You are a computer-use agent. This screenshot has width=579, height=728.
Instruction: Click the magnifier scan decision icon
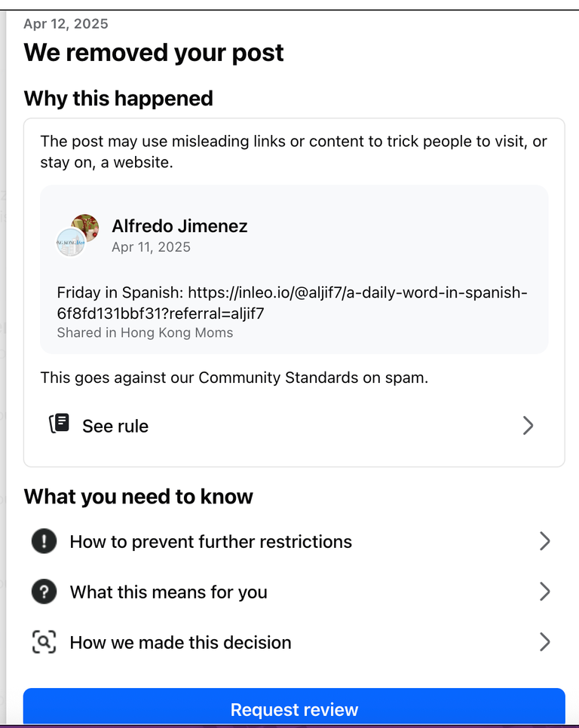[44, 642]
